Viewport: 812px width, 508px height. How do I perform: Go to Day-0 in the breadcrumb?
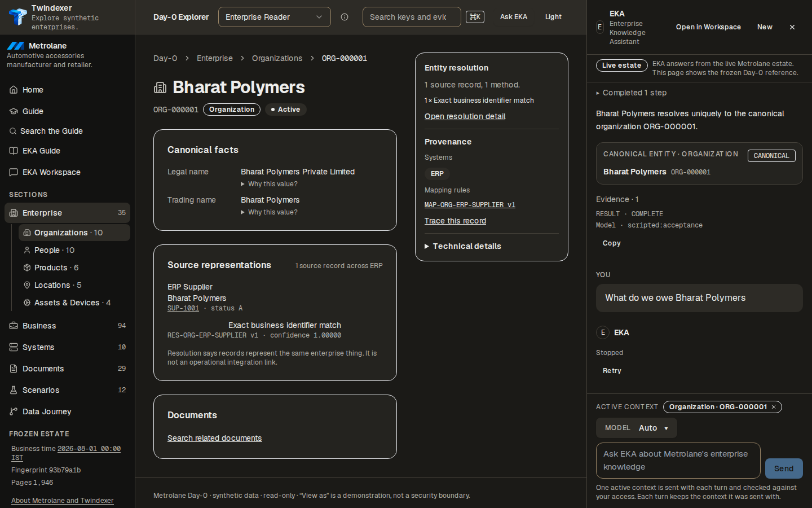click(x=165, y=58)
